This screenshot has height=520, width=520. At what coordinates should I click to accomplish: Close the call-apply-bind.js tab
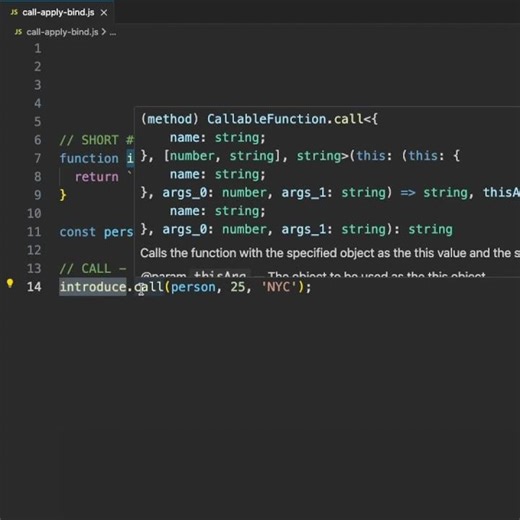pyautogui.click(x=104, y=13)
